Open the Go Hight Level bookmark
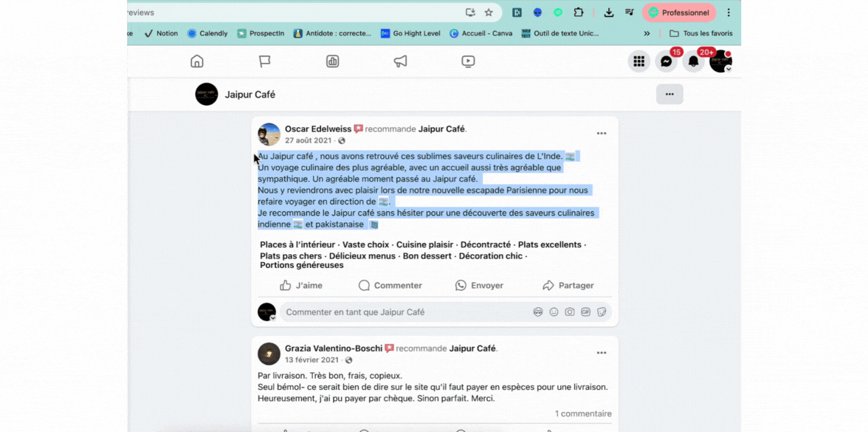The image size is (868, 432). (x=410, y=33)
